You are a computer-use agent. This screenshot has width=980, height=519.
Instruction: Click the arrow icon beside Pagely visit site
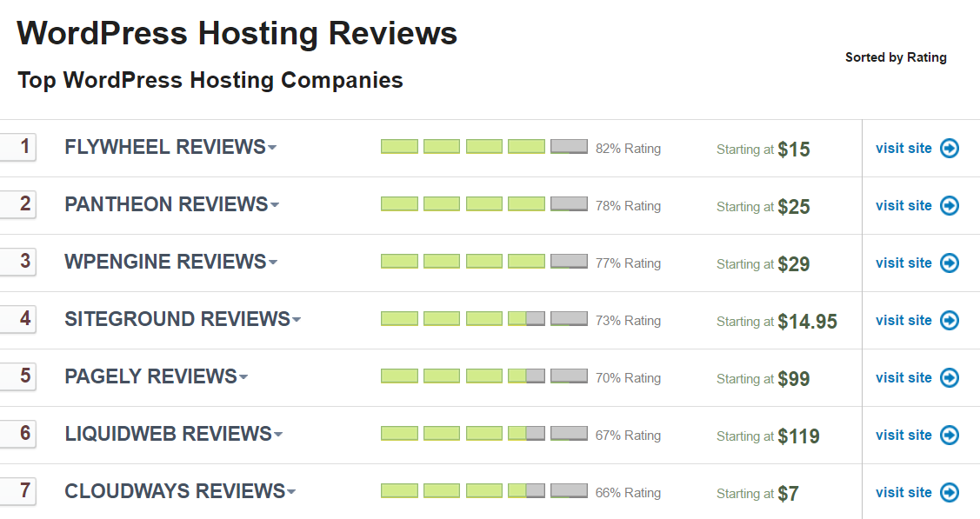(x=950, y=378)
